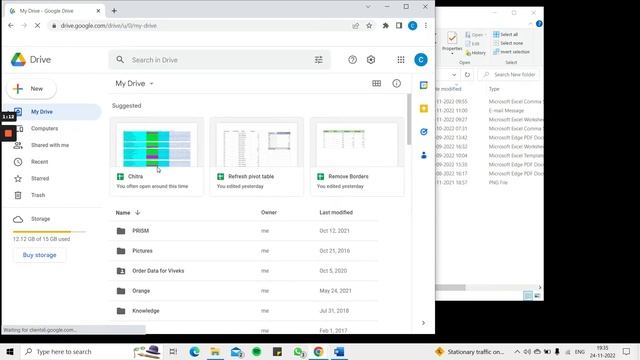640x360 pixels.
Task: Open the Calendar side panel icon
Action: coord(424,85)
